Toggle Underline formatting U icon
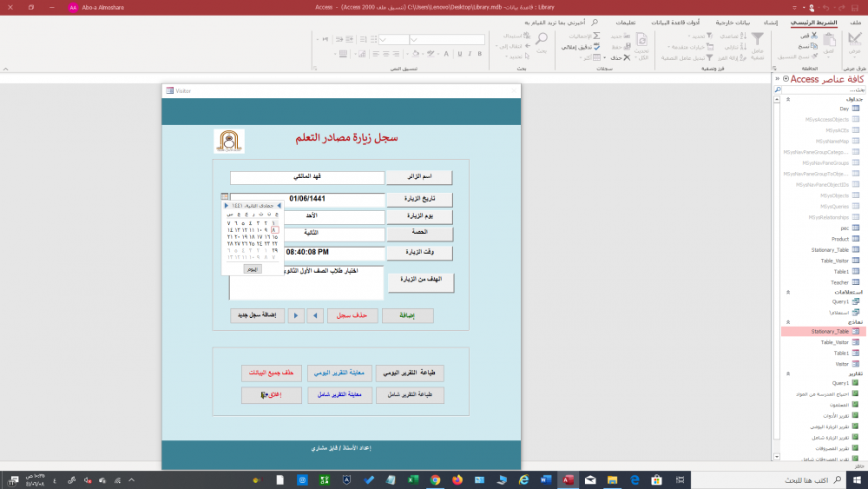The width and height of the screenshot is (868, 489). (460, 54)
